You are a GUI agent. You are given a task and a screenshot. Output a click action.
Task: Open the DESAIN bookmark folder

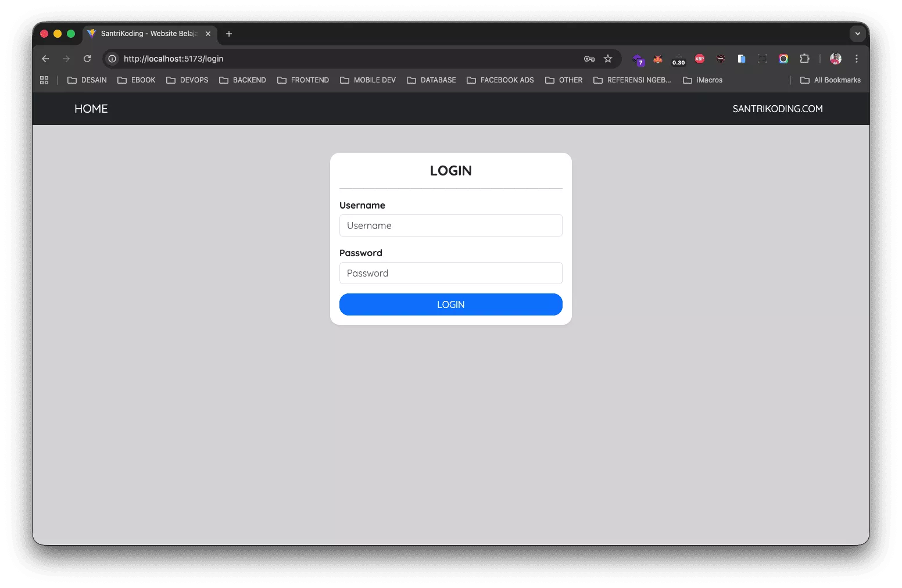(x=87, y=80)
